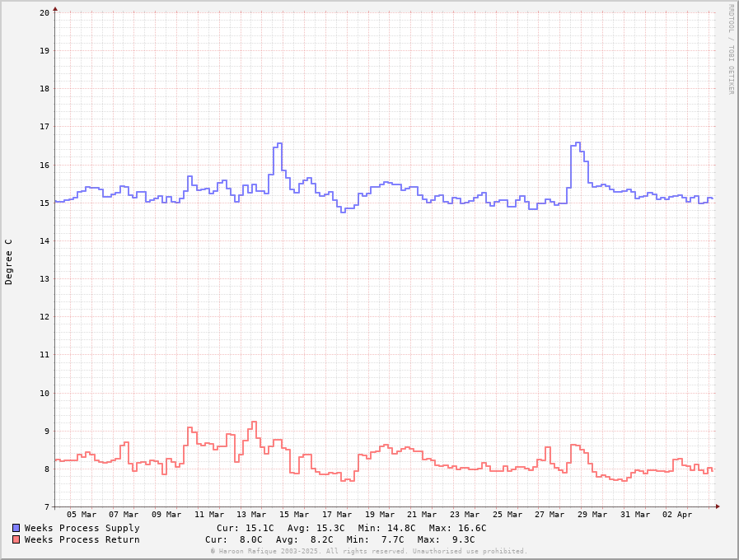Click the 29 Mar date label
The width and height of the screenshot is (739, 560).
coord(592,515)
